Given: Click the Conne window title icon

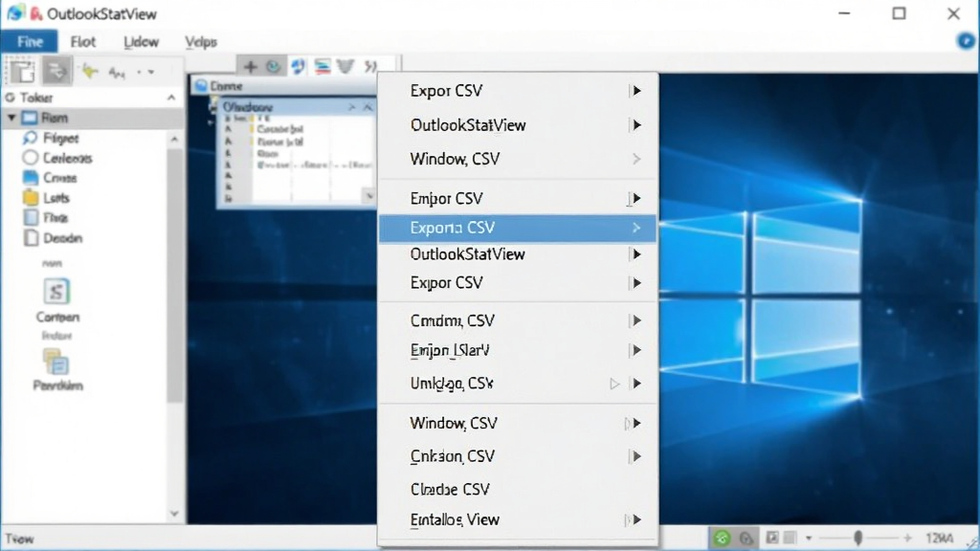Looking at the screenshot, I should coord(201,86).
